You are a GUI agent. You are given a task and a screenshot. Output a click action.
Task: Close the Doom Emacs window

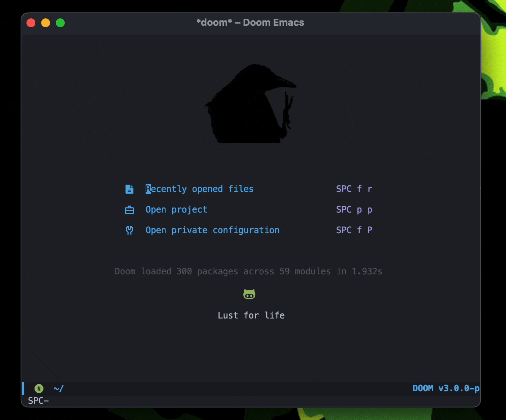pos(31,23)
